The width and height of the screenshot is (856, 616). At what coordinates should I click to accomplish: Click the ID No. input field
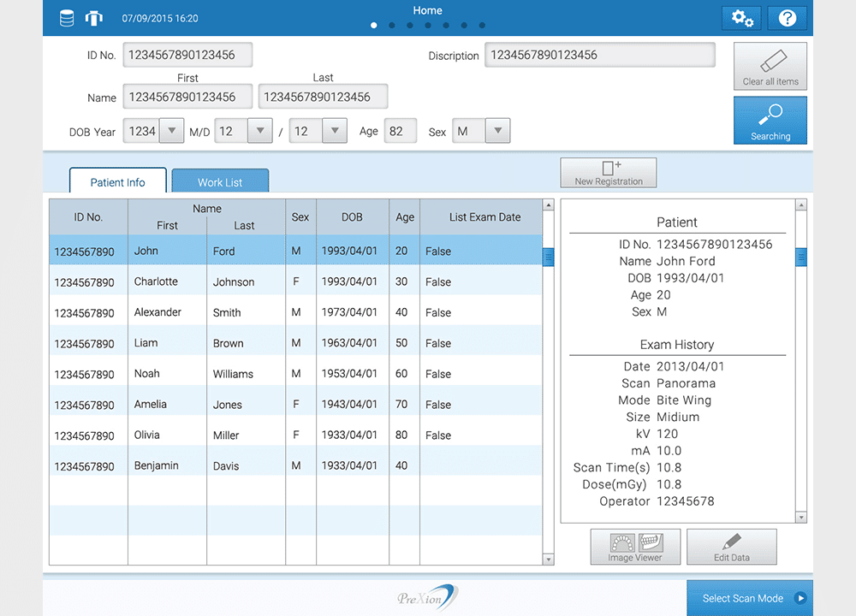tap(187, 55)
